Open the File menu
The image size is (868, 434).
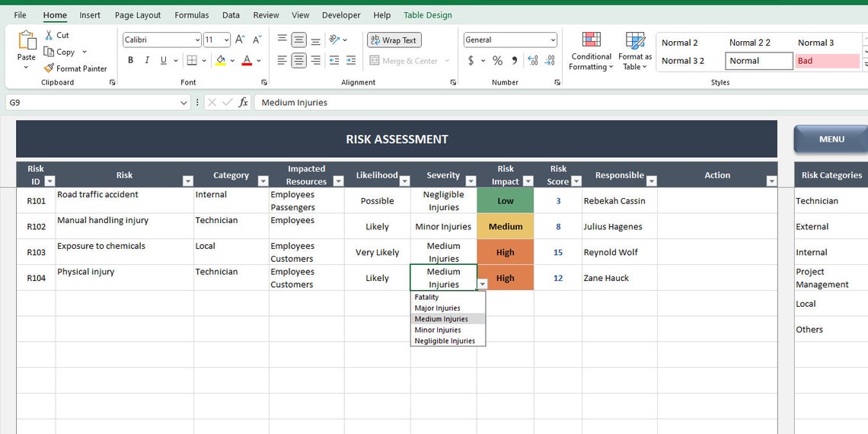coord(20,15)
